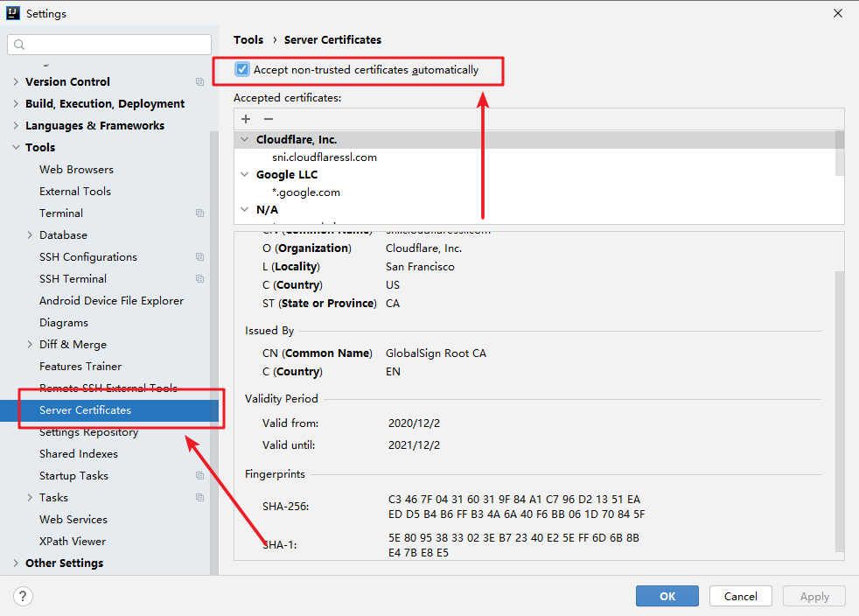Select SSH Terminal in sidebar
The image size is (859, 616).
coord(73,279)
